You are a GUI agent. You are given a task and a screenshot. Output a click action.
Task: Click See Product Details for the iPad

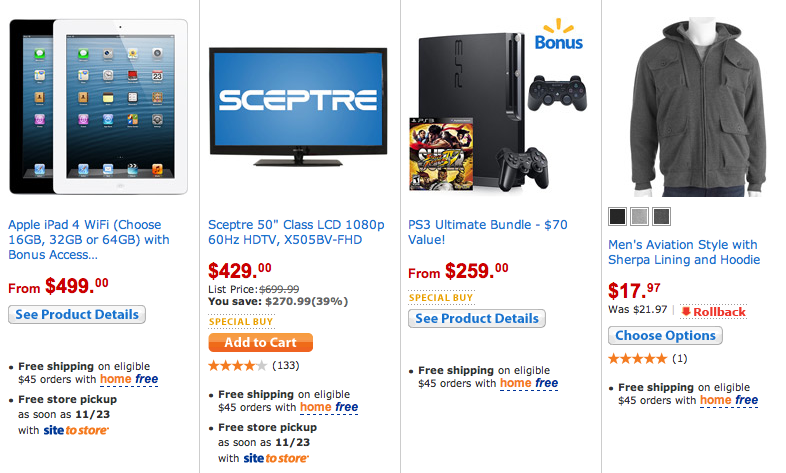click(77, 314)
